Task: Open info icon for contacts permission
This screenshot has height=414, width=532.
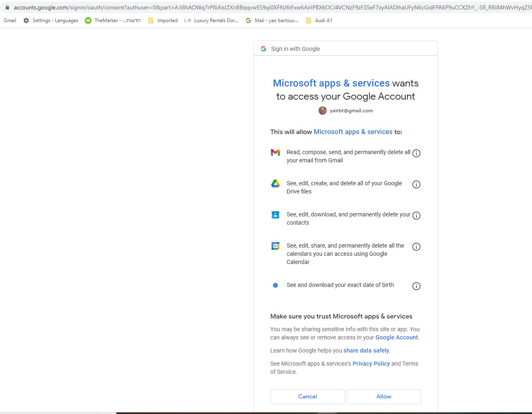Action: pyautogui.click(x=416, y=216)
